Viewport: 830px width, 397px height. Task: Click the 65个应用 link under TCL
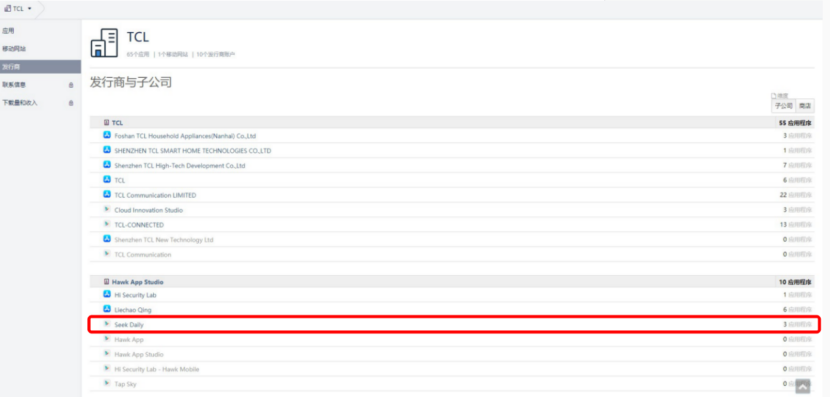click(x=138, y=54)
